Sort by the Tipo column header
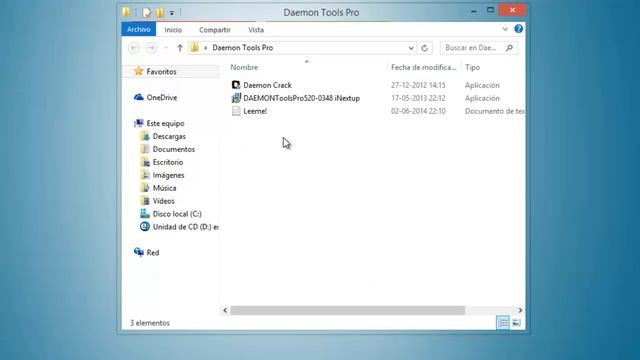This screenshot has width=640, height=360. pos(472,67)
